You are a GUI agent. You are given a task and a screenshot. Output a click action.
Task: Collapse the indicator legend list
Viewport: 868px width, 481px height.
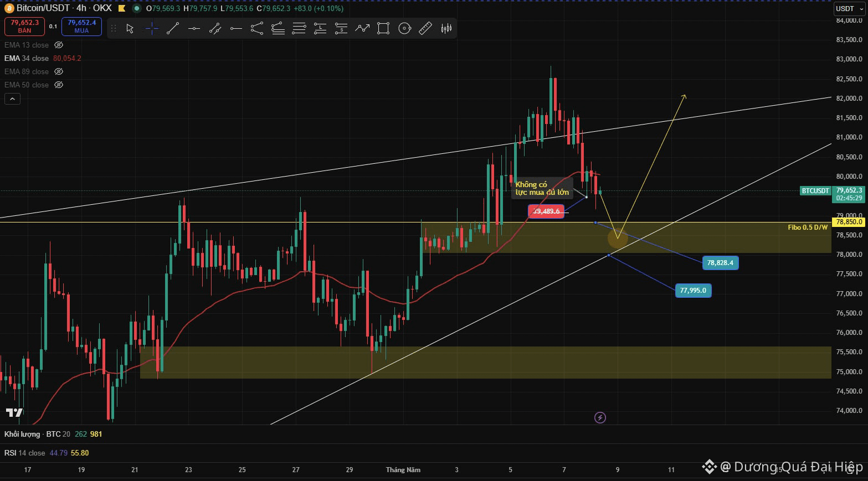click(12, 99)
